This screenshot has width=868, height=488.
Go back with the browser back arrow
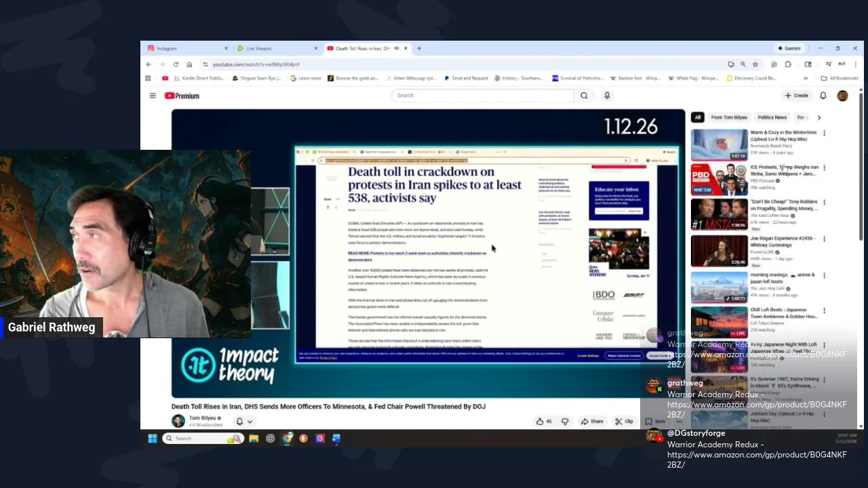pyautogui.click(x=149, y=64)
